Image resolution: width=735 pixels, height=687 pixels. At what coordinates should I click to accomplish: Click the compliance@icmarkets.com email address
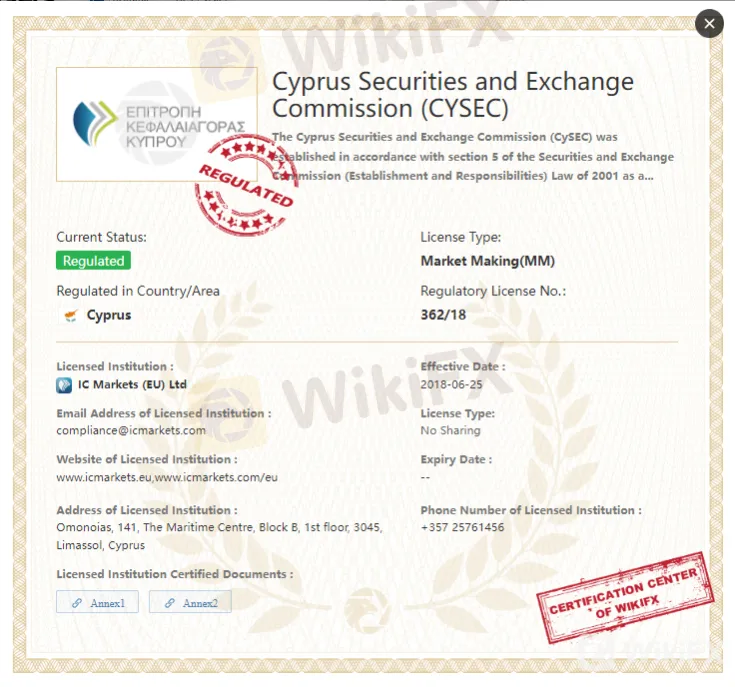tap(131, 430)
